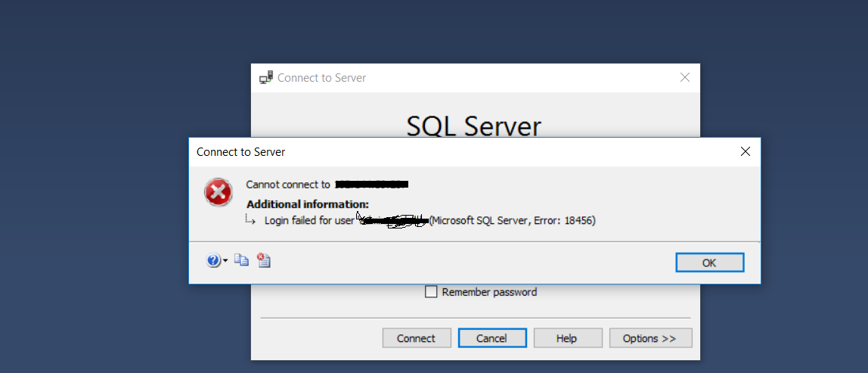Open Help from the connection dialog
The width and height of the screenshot is (868, 373).
coord(567,338)
